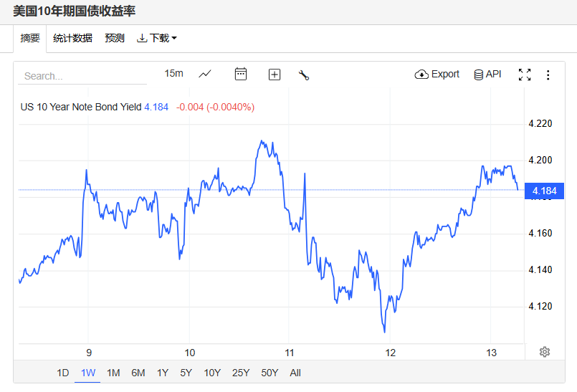Export chart data via cloud icon
This screenshot has height=392, width=577.
tap(437, 75)
